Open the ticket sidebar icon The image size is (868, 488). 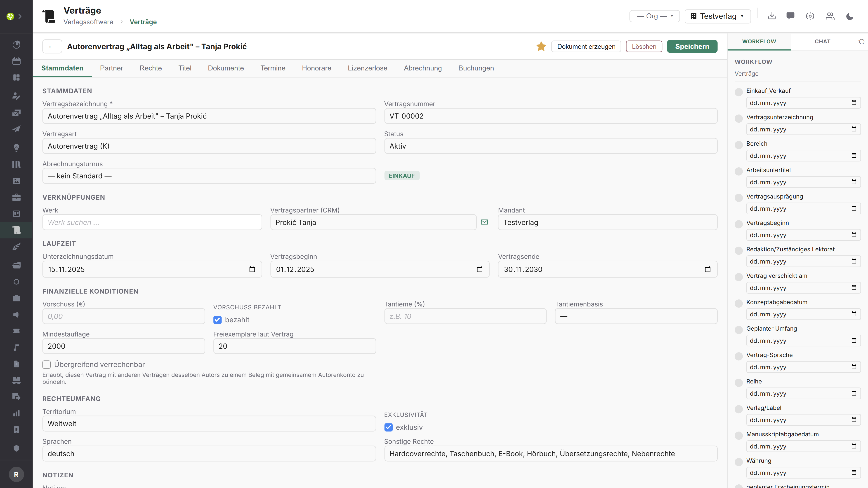(16, 331)
